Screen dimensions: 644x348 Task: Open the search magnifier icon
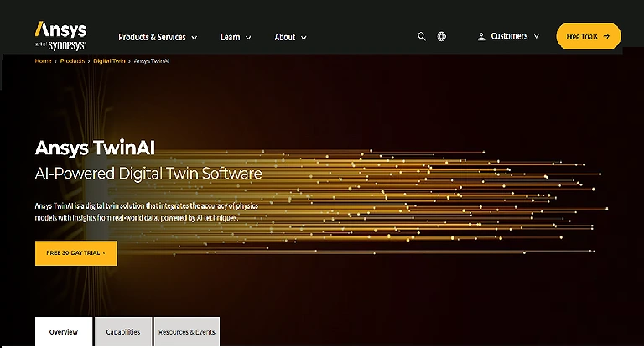(x=422, y=37)
